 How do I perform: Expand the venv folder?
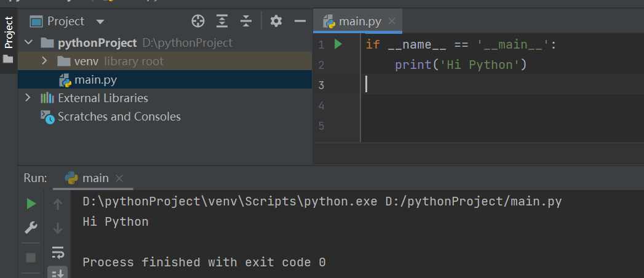click(44, 62)
